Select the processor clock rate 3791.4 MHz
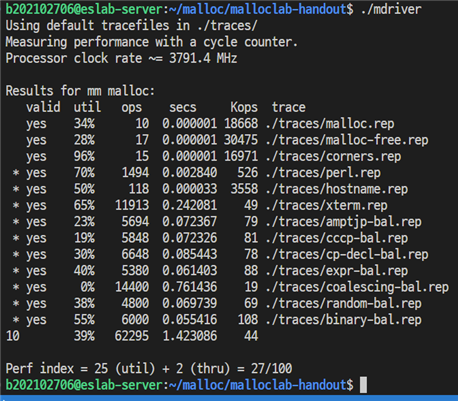 (x=203, y=58)
